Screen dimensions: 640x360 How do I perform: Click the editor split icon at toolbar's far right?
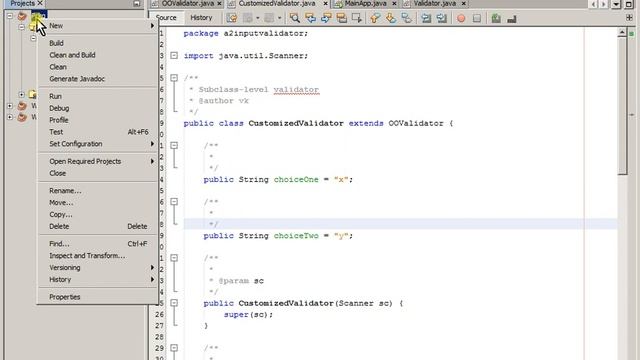629,18
